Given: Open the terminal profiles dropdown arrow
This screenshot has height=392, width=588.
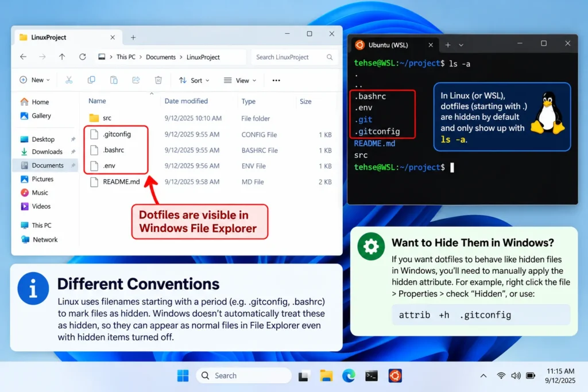Looking at the screenshot, I should 461,45.
